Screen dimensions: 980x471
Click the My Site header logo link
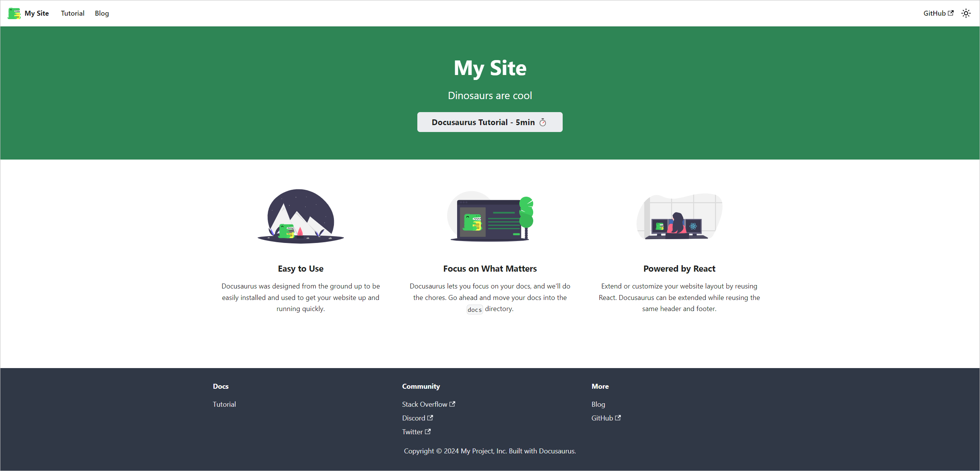[28, 13]
